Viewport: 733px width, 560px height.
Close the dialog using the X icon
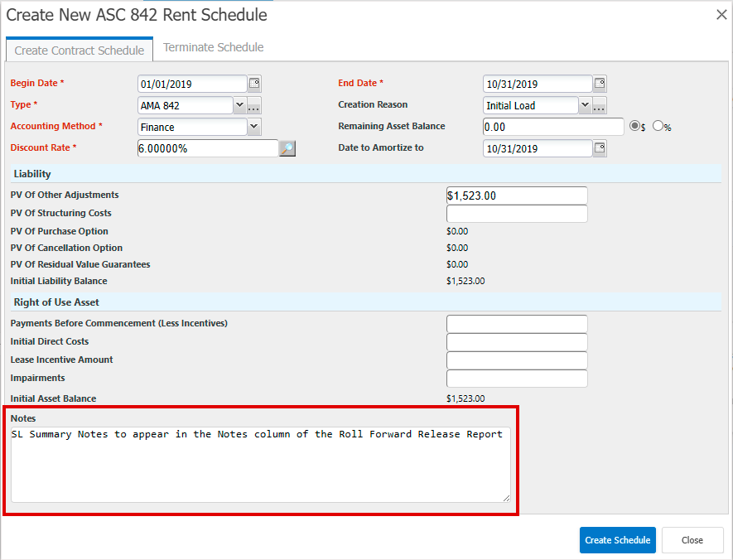[721, 15]
